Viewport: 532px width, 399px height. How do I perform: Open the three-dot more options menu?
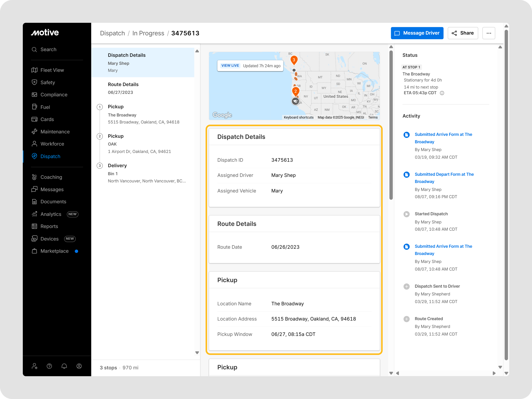coord(489,33)
